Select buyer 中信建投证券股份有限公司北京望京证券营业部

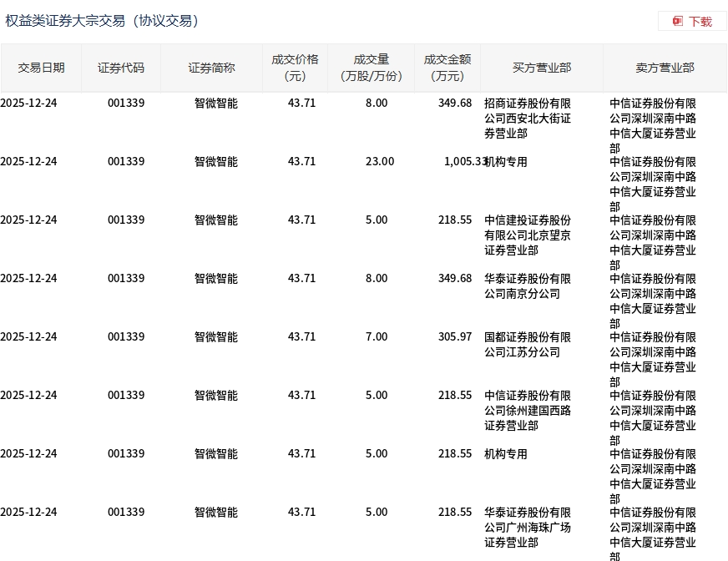528,235
